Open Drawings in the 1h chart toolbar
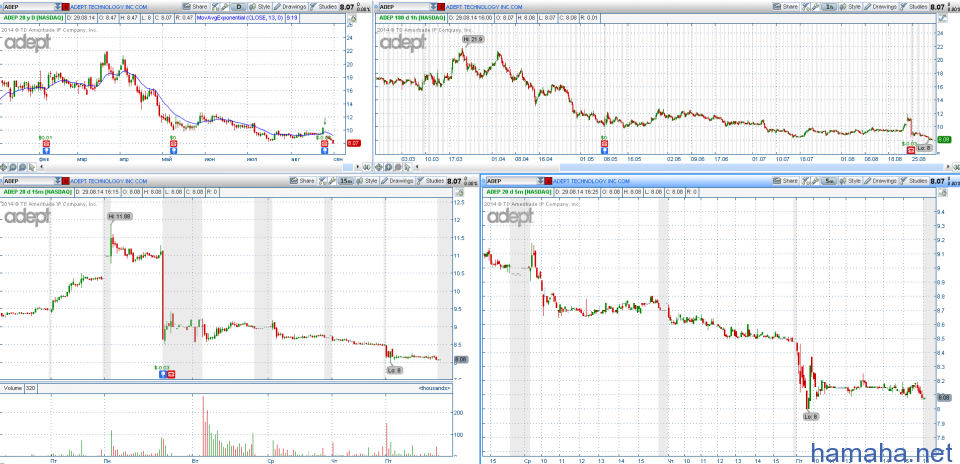The height and width of the screenshot is (464, 960). pos(881,6)
